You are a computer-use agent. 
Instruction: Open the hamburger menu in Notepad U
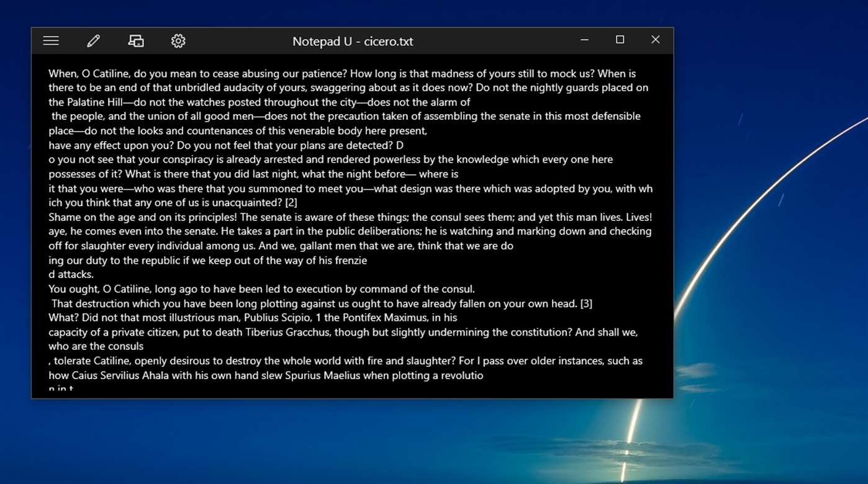(51, 41)
